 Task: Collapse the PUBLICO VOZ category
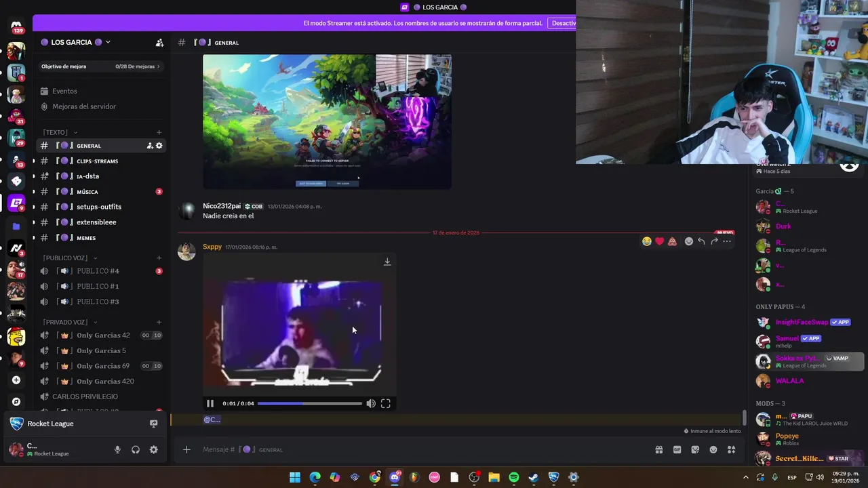click(70, 258)
